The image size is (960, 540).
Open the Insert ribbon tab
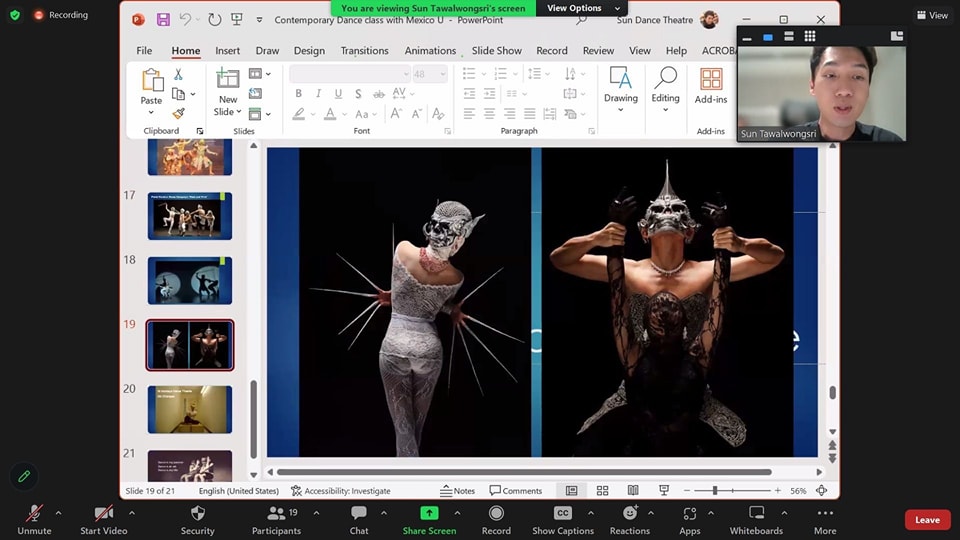pyautogui.click(x=227, y=51)
